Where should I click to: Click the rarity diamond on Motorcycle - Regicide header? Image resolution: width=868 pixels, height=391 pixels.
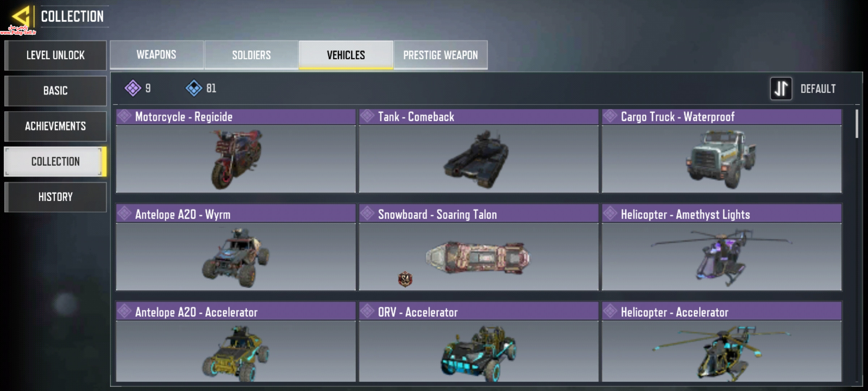click(x=124, y=117)
